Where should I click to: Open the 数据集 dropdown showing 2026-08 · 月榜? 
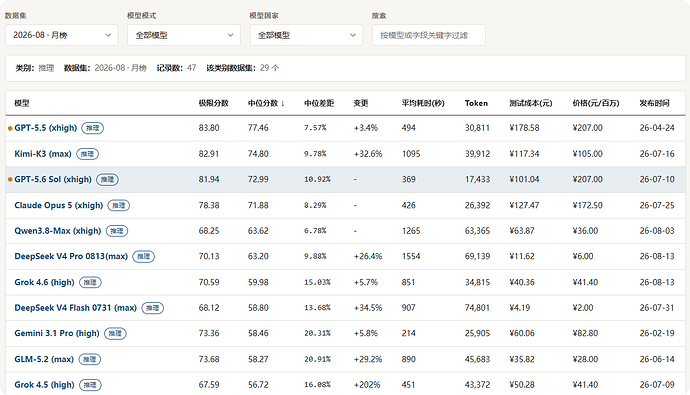(x=62, y=35)
